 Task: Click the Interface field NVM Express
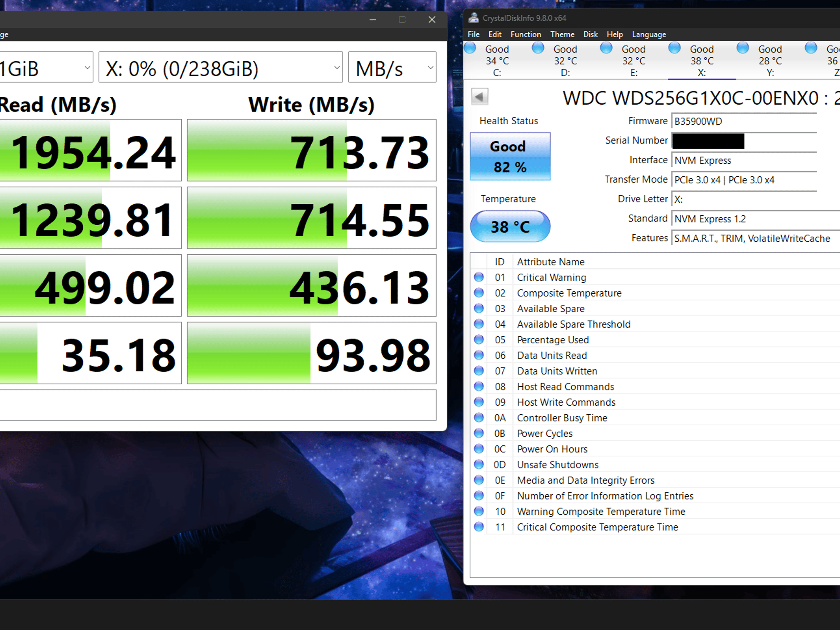(744, 160)
